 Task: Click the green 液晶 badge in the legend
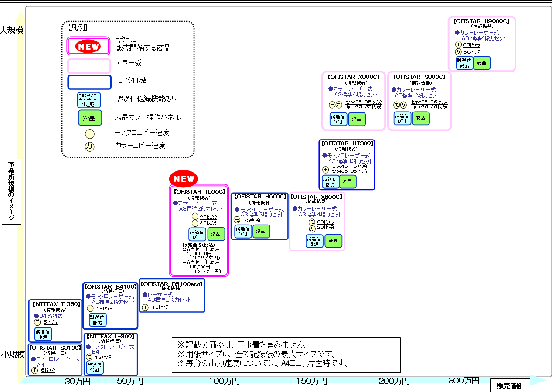point(89,118)
